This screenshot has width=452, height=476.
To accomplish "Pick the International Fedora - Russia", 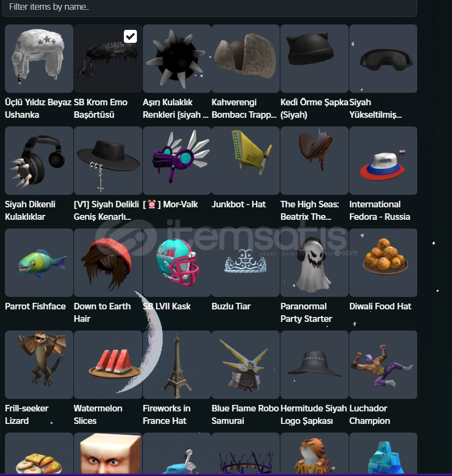I will [383, 161].
